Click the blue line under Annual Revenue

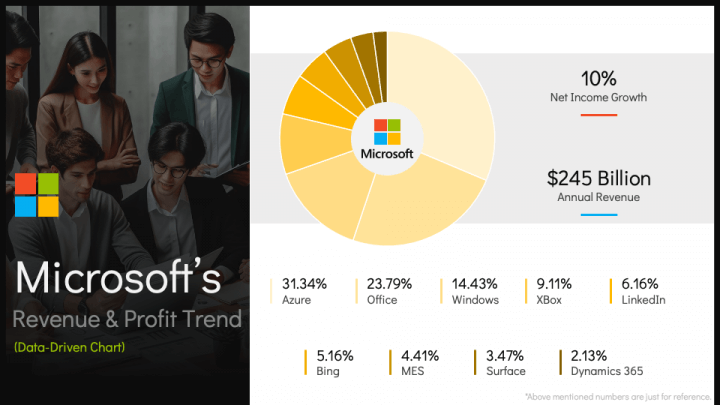[x=599, y=214]
